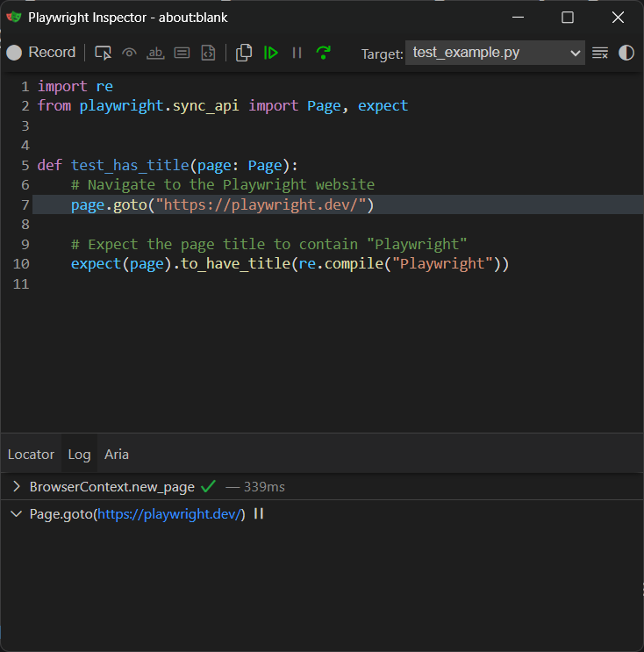
Task: Select the Pick locator tool
Action: pos(104,53)
